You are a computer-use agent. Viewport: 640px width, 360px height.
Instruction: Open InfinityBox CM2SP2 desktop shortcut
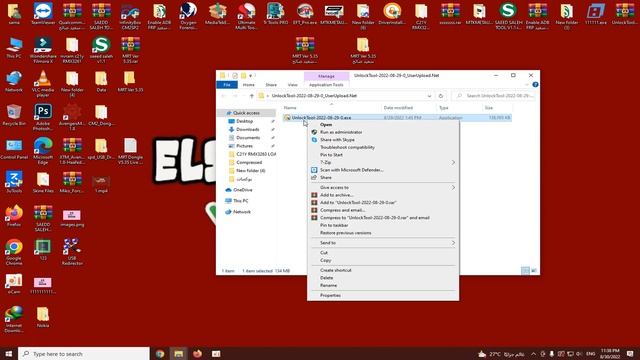[x=130, y=16]
